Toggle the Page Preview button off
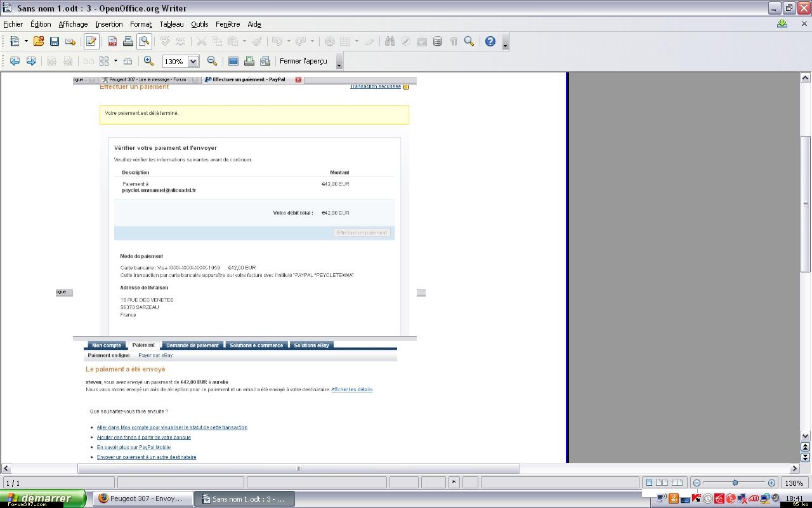The height and width of the screenshot is (508, 812). (x=145, y=41)
